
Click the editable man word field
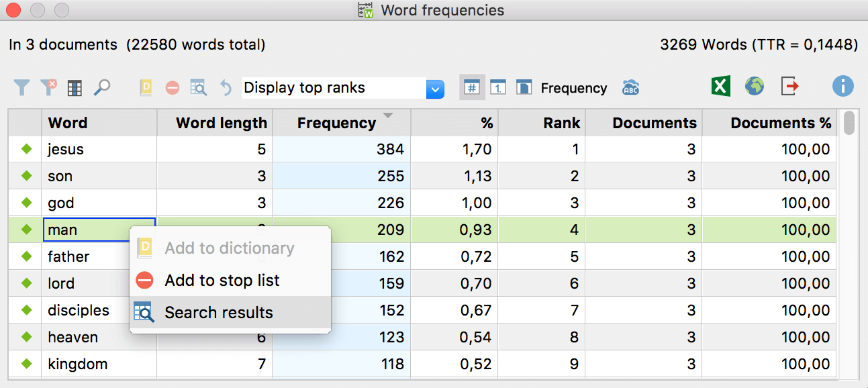click(x=99, y=230)
